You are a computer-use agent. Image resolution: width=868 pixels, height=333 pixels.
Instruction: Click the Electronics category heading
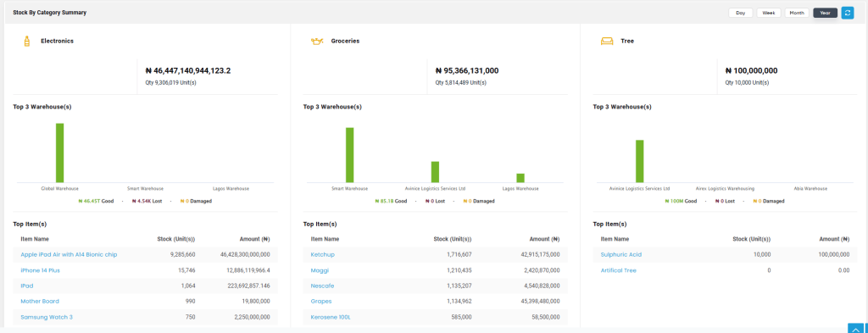[57, 41]
